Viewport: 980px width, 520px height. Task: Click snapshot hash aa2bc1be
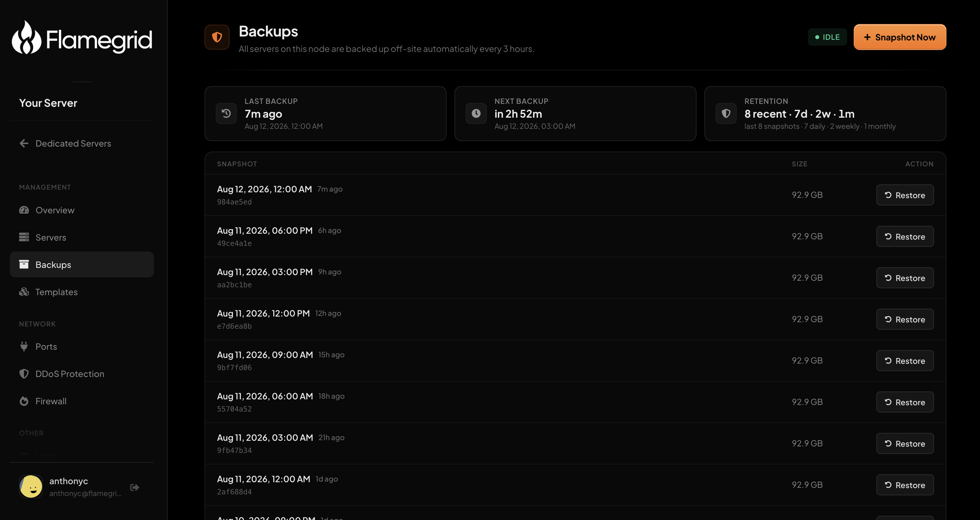(x=234, y=285)
